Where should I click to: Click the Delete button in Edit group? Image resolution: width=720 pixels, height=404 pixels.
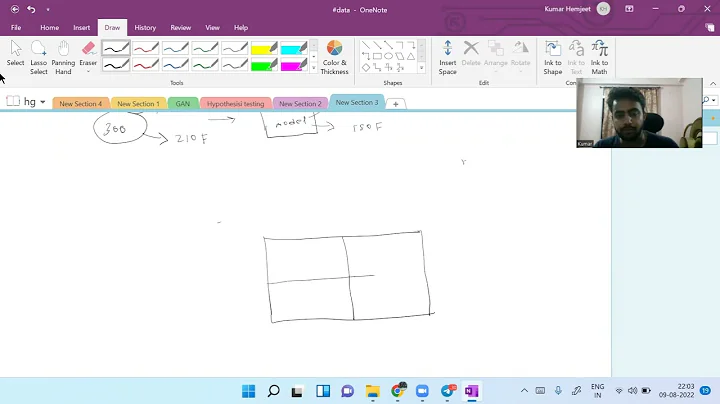(471, 53)
